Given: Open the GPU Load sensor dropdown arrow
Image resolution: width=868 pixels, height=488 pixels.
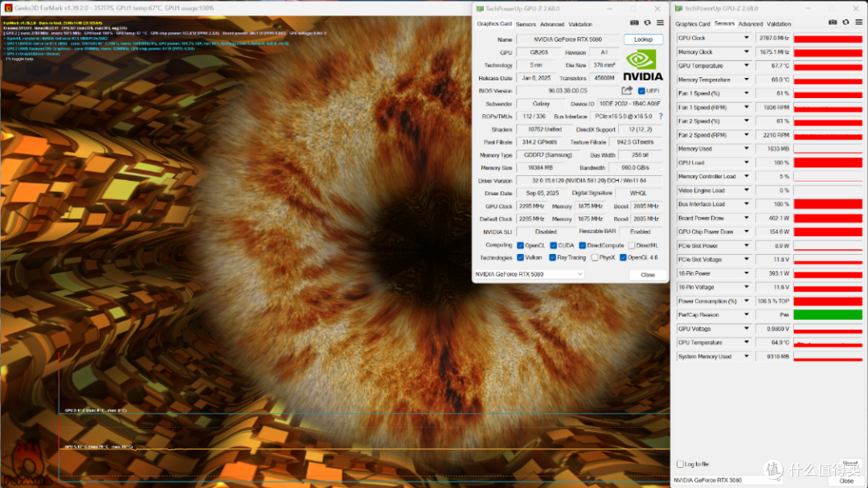Looking at the screenshot, I should click(x=746, y=162).
